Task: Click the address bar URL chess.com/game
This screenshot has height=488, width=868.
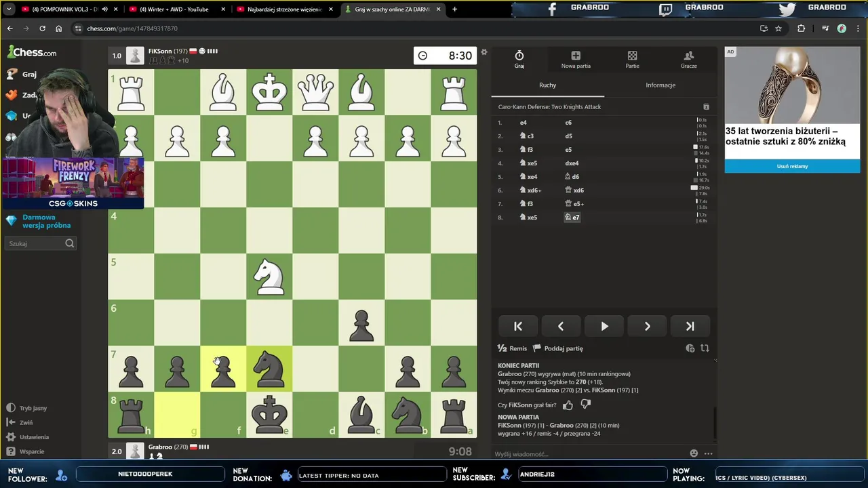Action: 132,28
